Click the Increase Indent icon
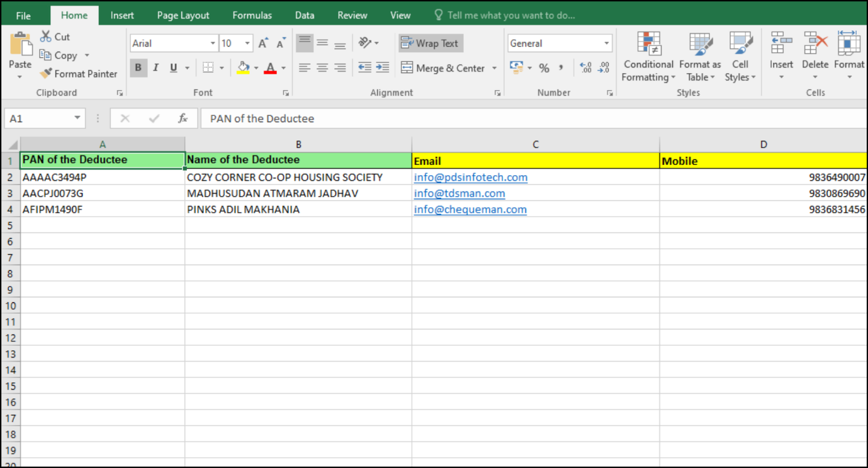 [x=382, y=68]
